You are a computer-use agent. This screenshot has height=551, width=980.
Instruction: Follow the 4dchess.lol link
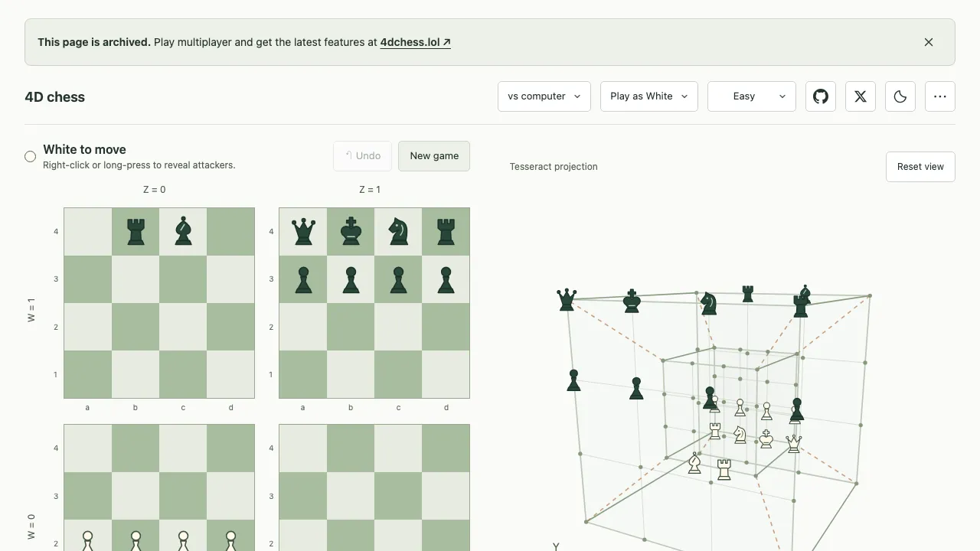[x=415, y=42]
